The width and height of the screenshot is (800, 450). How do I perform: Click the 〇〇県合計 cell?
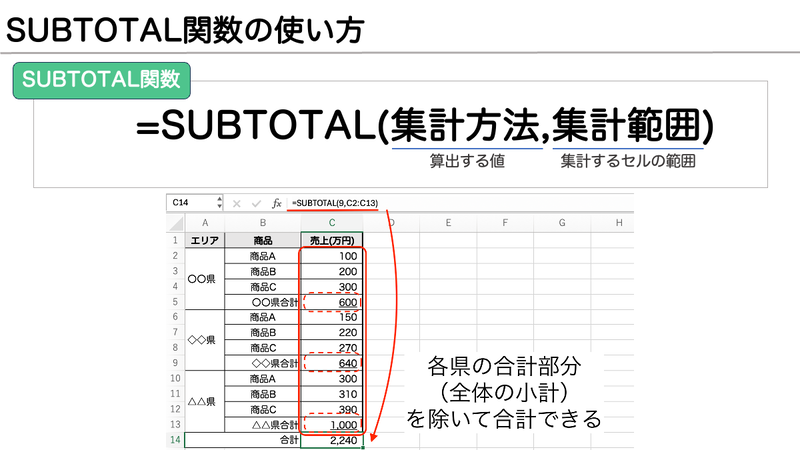pos(263,302)
